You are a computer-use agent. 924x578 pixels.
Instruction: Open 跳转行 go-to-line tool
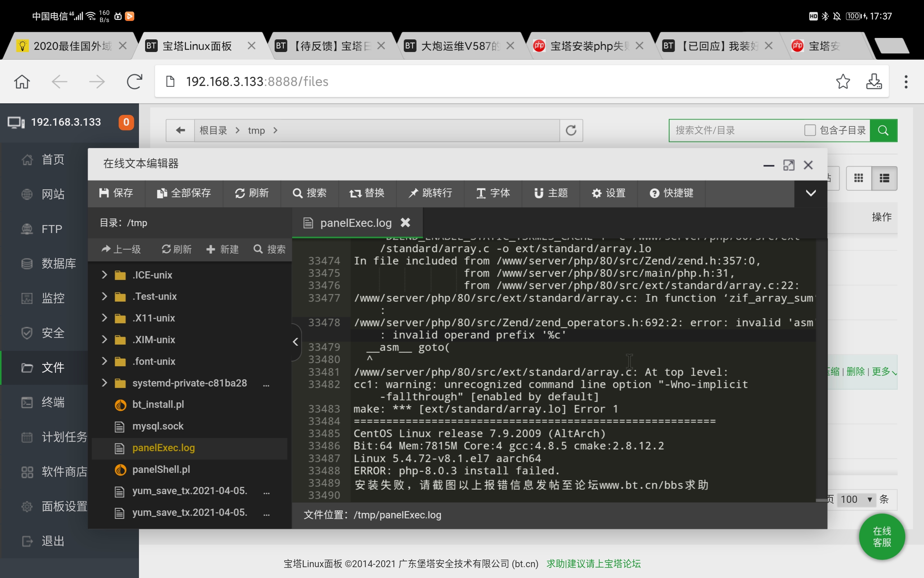430,193
